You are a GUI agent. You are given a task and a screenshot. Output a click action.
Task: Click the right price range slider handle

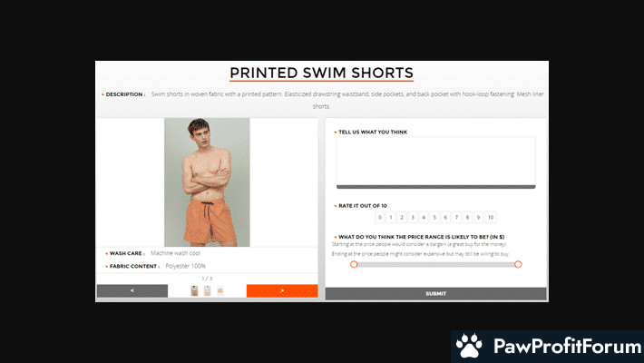[518, 264]
